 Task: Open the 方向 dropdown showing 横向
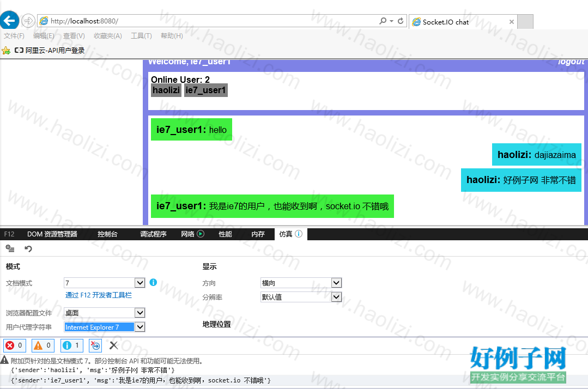pyautogui.click(x=301, y=283)
